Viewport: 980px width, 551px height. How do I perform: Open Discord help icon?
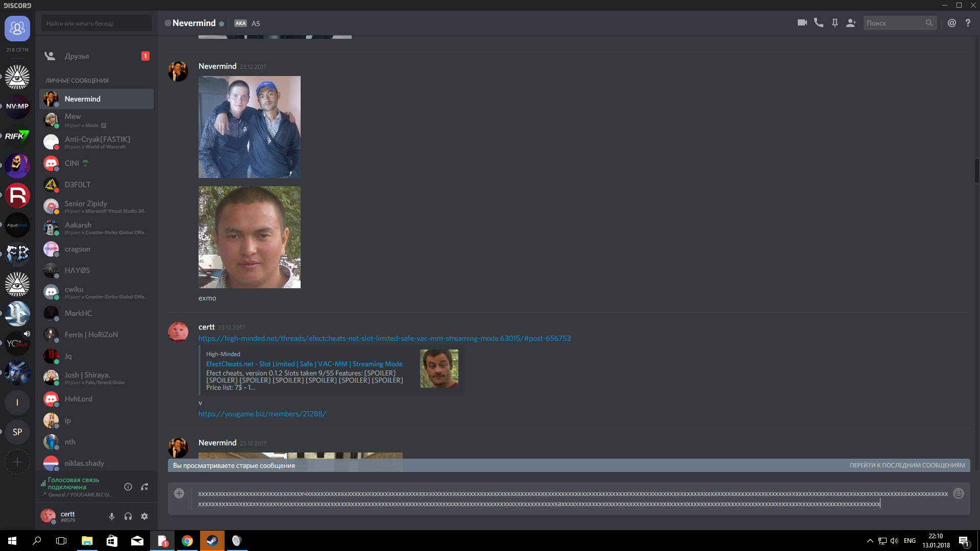pos(968,23)
